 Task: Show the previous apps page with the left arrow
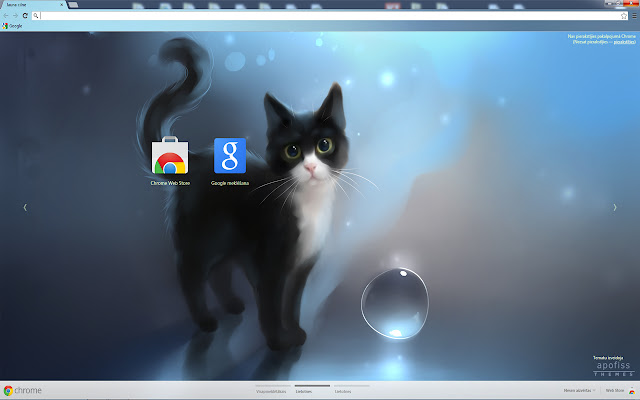[25, 207]
